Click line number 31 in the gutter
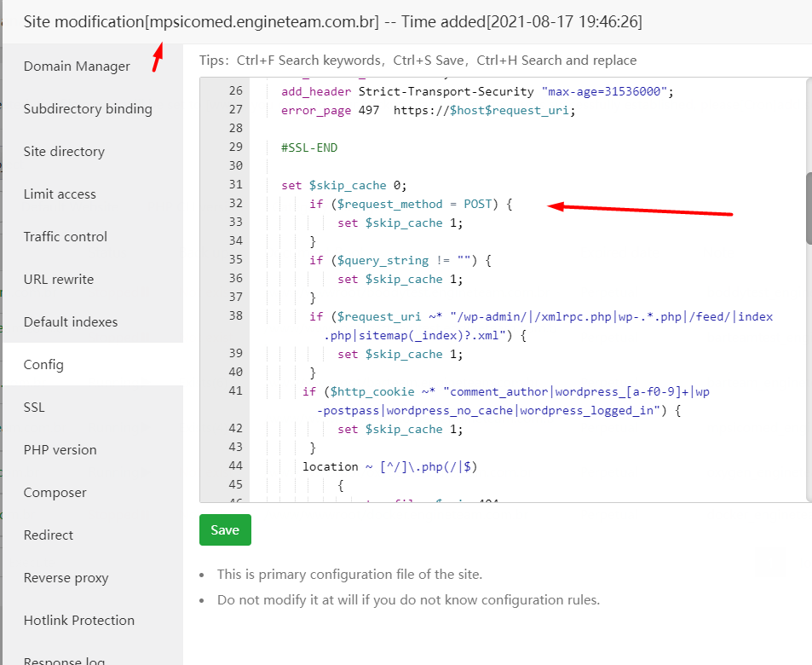Screen dimensions: 812x665 pyautogui.click(x=236, y=184)
